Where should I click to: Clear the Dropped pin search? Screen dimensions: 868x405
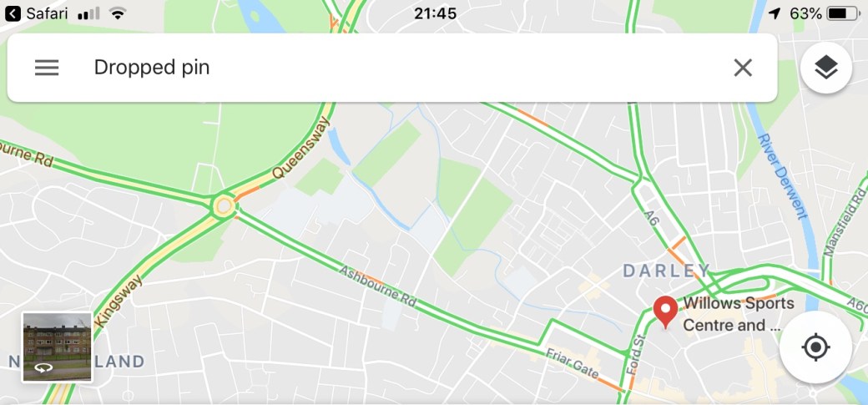point(742,68)
